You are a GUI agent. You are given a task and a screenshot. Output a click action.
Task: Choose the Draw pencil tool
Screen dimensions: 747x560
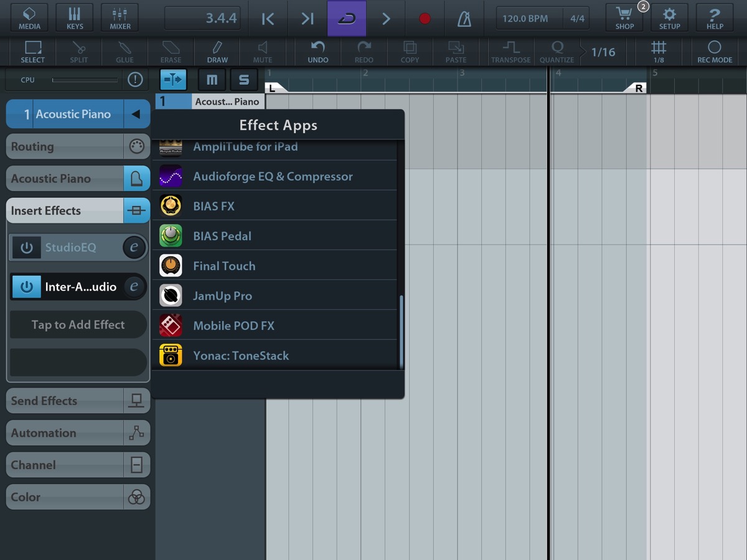click(x=217, y=52)
